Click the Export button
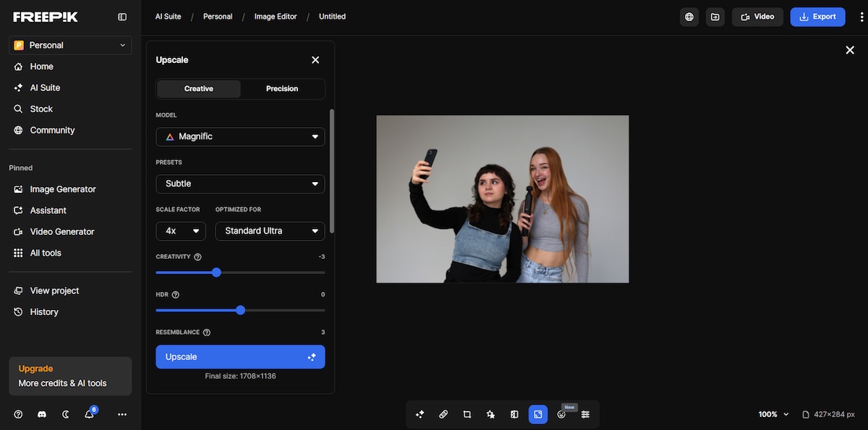The height and width of the screenshot is (430, 868). [x=817, y=16]
